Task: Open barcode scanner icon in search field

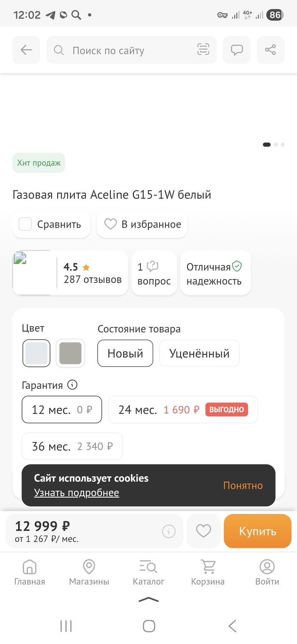Action: tap(203, 50)
